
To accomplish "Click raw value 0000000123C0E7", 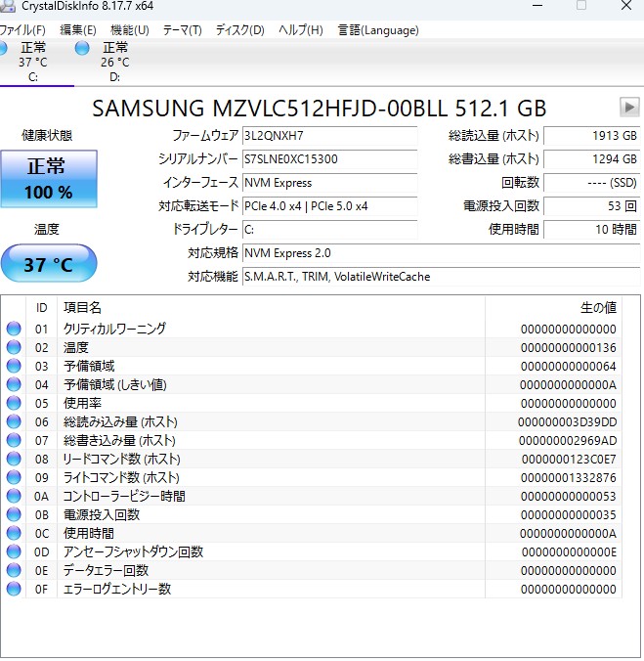I will click(569, 459).
